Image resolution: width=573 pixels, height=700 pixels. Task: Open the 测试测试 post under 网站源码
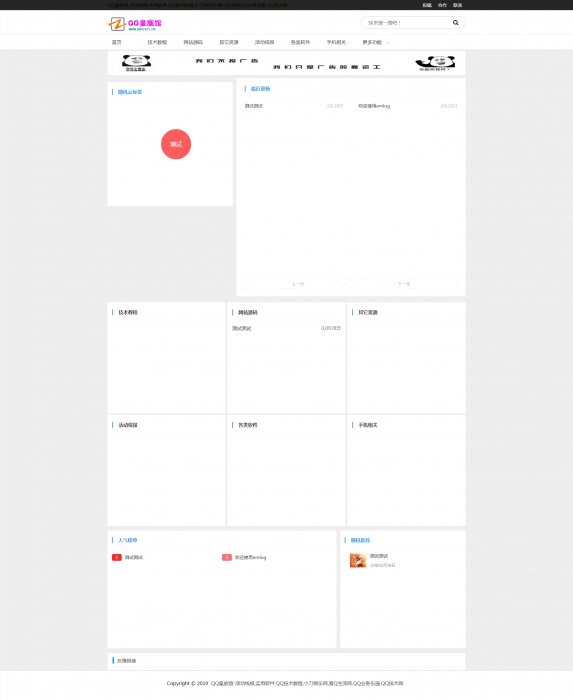241,329
